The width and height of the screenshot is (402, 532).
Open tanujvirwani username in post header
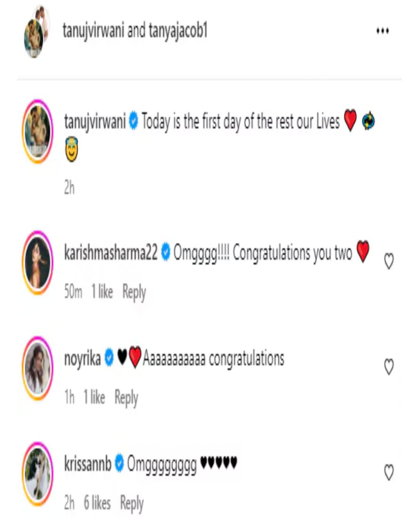(93, 31)
